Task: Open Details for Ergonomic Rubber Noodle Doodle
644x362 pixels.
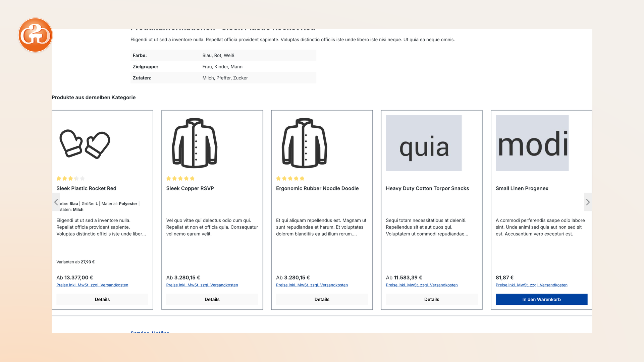Action: point(322,299)
